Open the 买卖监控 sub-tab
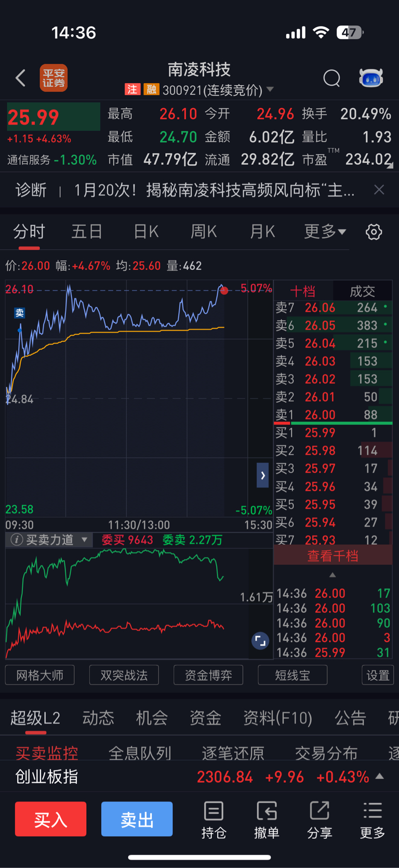399x868 pixels. click(x=47, y=752)
